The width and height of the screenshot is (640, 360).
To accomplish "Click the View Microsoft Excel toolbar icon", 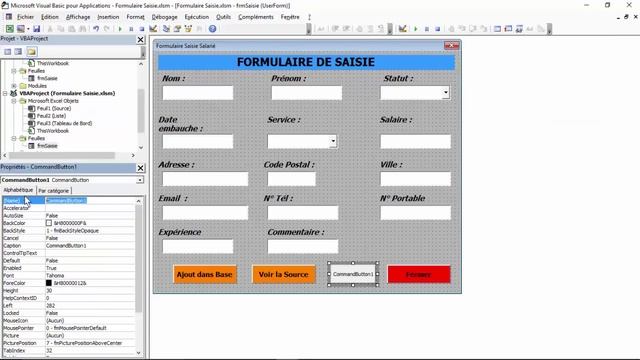I will [9, 29].
